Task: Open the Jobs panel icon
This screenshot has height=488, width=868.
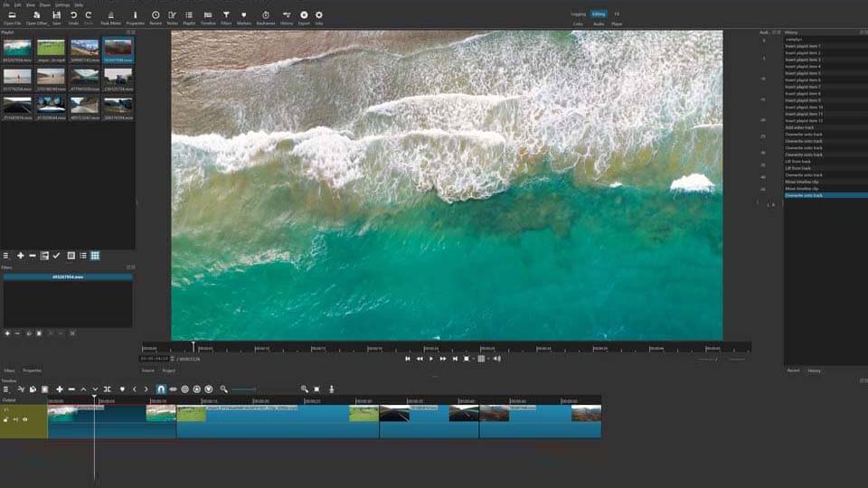Action: [319, 15]
